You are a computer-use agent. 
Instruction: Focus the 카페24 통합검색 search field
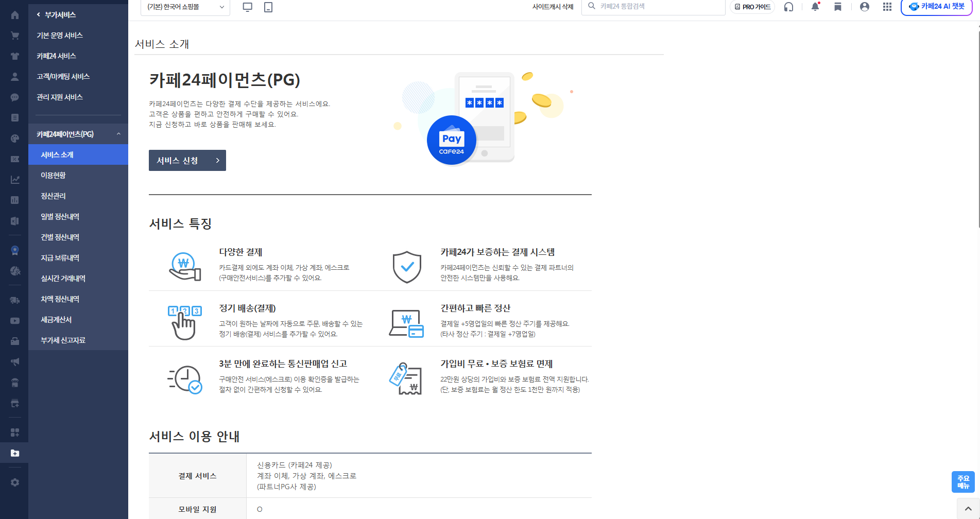tap(654, 7)
